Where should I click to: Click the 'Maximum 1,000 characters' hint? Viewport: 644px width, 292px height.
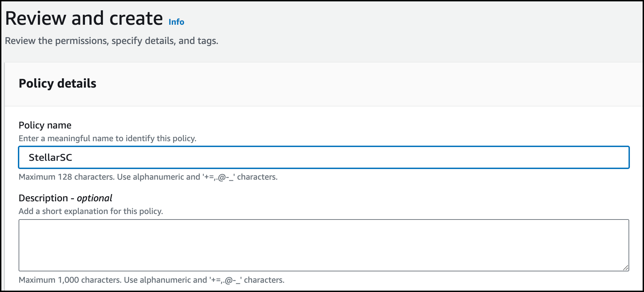[71, 280]
